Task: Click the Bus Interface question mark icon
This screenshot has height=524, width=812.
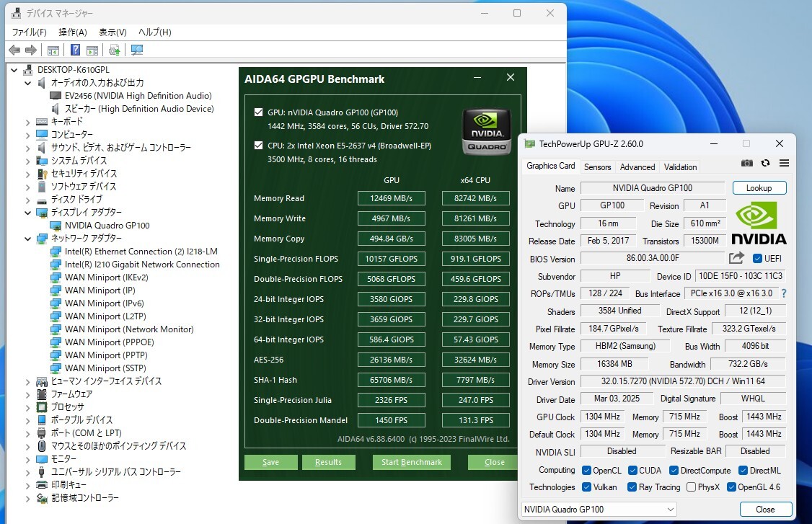Action: coord(784,293)
